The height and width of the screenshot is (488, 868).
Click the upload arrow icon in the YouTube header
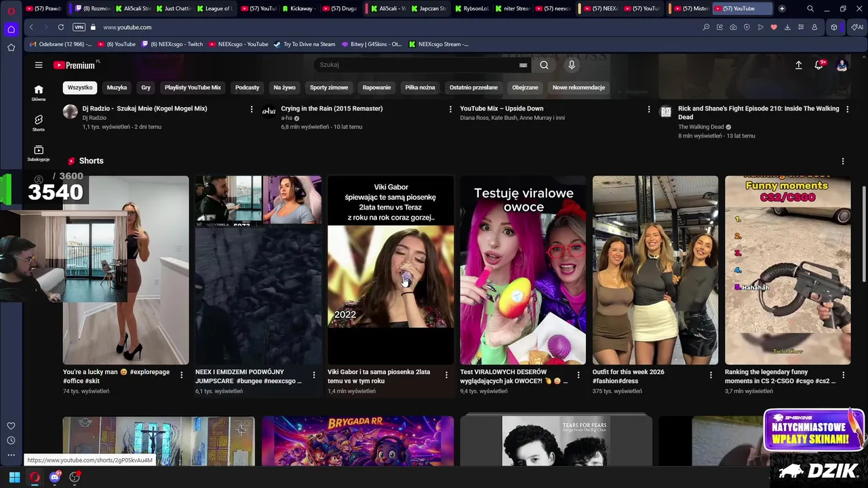pos(798,65)
